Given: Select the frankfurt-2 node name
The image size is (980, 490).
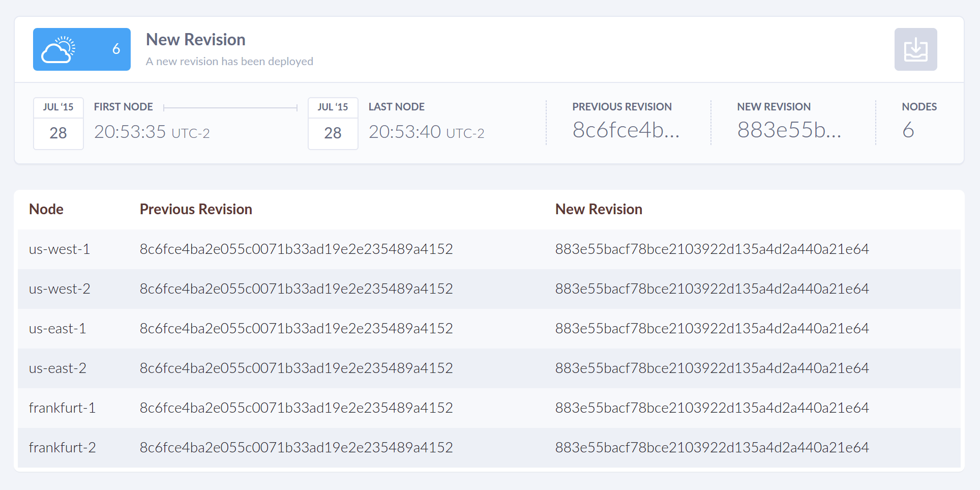Looking at the screenshot, I should click(62, 447).
